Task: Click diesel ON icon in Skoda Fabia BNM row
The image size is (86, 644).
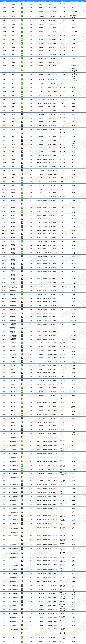Action: click(22, 223)
